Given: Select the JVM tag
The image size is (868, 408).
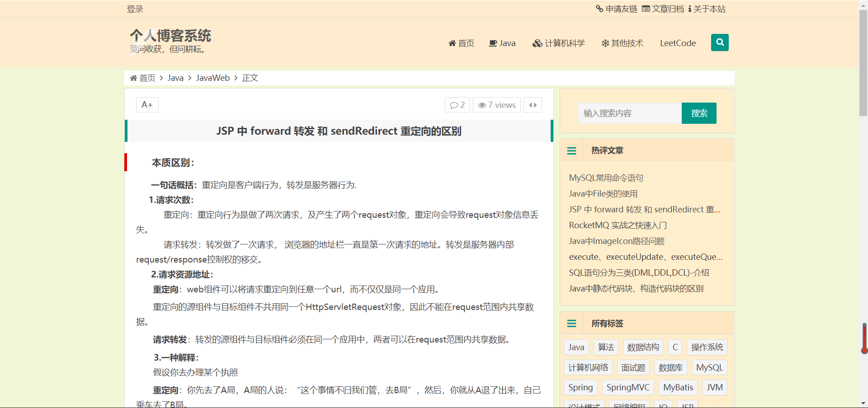Looking at the screenshot, I should pos(715,387).
